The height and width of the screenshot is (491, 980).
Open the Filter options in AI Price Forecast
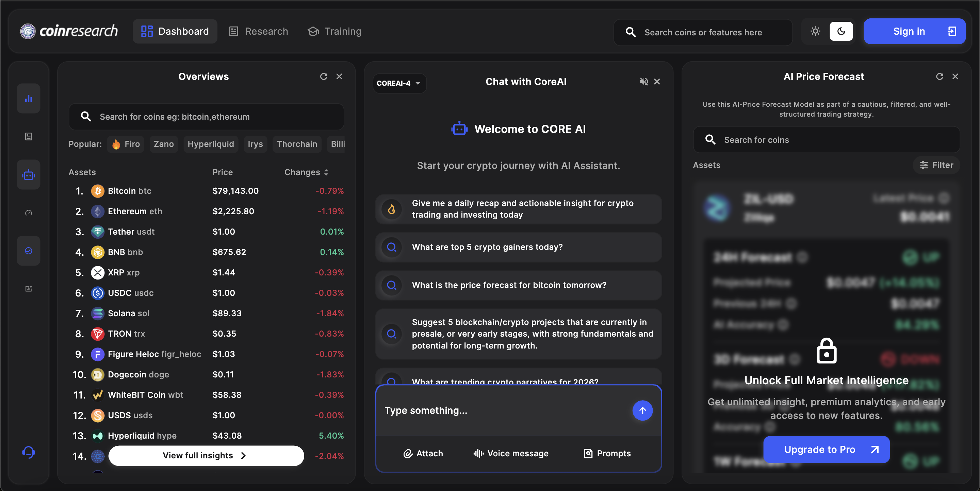[936, 165]
